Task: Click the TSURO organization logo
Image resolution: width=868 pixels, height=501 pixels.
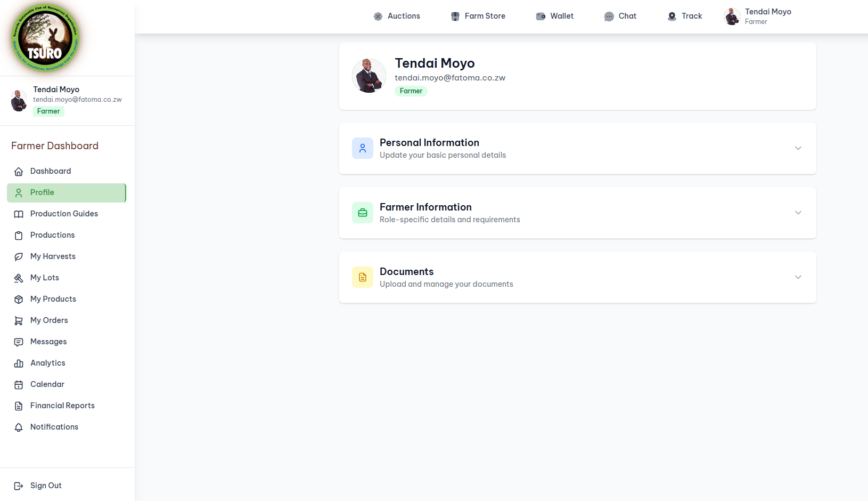Action: click(x=45, y=37)
